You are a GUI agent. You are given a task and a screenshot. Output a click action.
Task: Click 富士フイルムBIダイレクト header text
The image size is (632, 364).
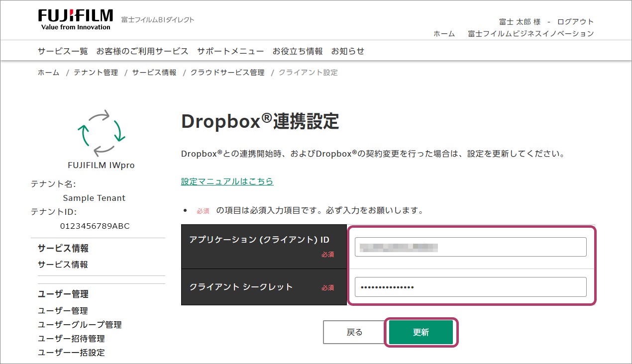point(158,20)
